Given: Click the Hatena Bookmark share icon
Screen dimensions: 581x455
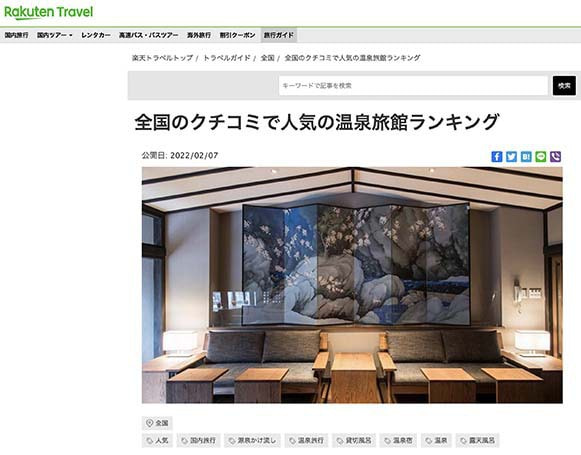Looking at the screenshot, I should point(526,157).
